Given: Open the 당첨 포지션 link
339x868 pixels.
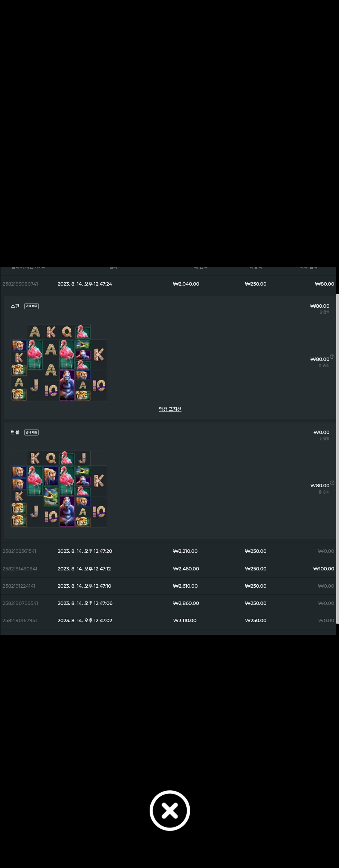Looking at the screenshot, I should click(x=170, y=409).
